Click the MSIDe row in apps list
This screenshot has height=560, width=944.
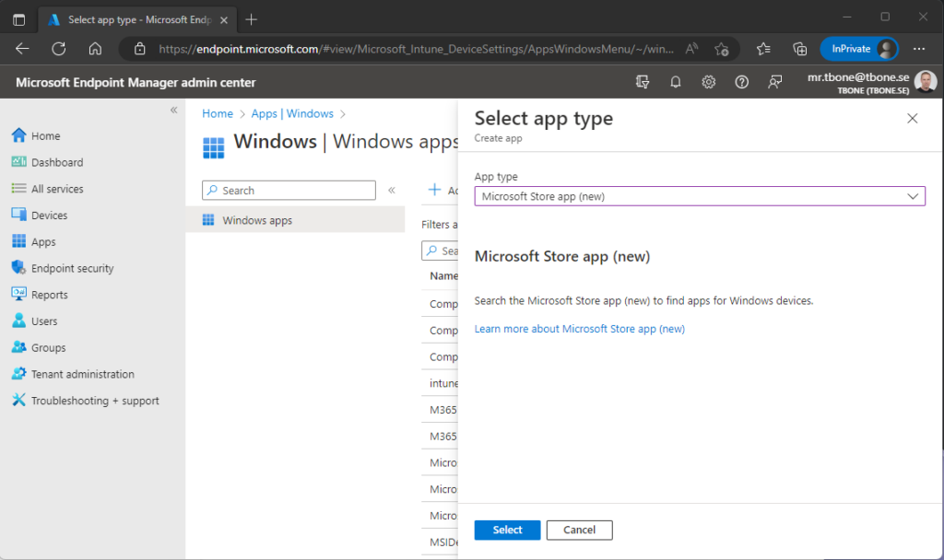(x=443, y=542)
